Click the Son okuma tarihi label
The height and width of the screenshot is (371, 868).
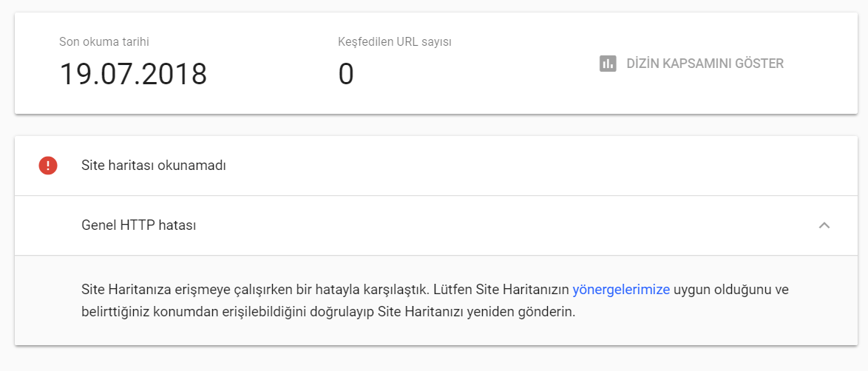pyautogui.click(x=109, y=42)
